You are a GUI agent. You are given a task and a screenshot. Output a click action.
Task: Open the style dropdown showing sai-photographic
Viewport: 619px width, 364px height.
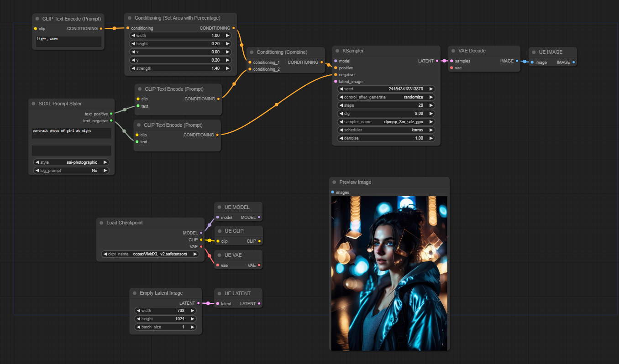[72, 162]
